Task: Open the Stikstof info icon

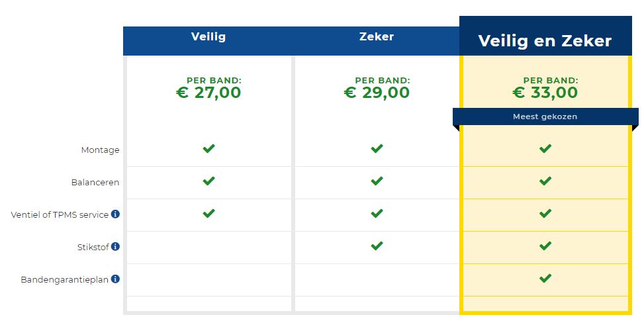Action: click(115, 247)
